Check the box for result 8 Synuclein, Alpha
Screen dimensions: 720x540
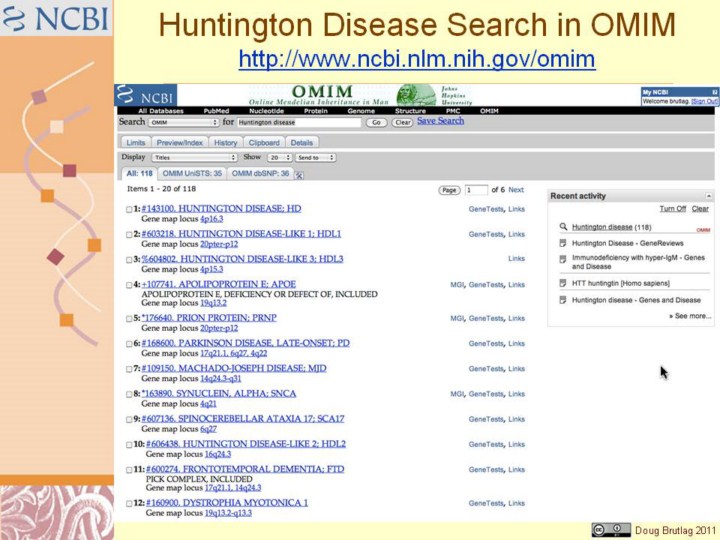[x=129, y=394]
